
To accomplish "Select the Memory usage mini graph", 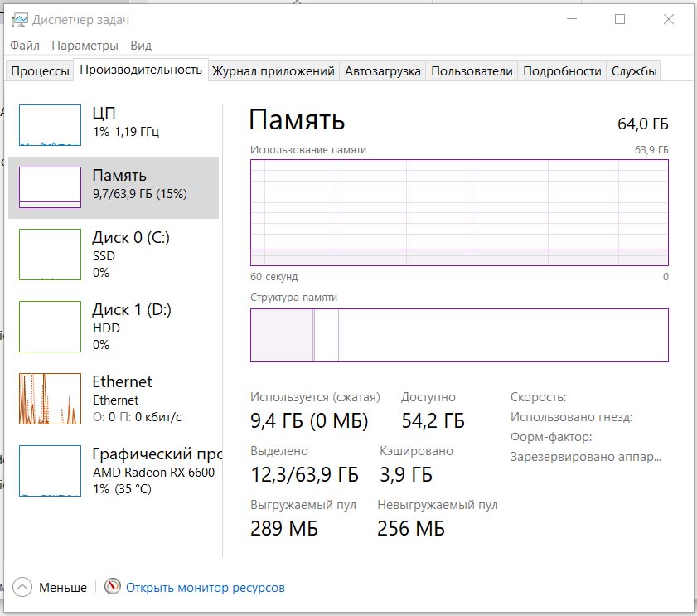I will (50, 187).
